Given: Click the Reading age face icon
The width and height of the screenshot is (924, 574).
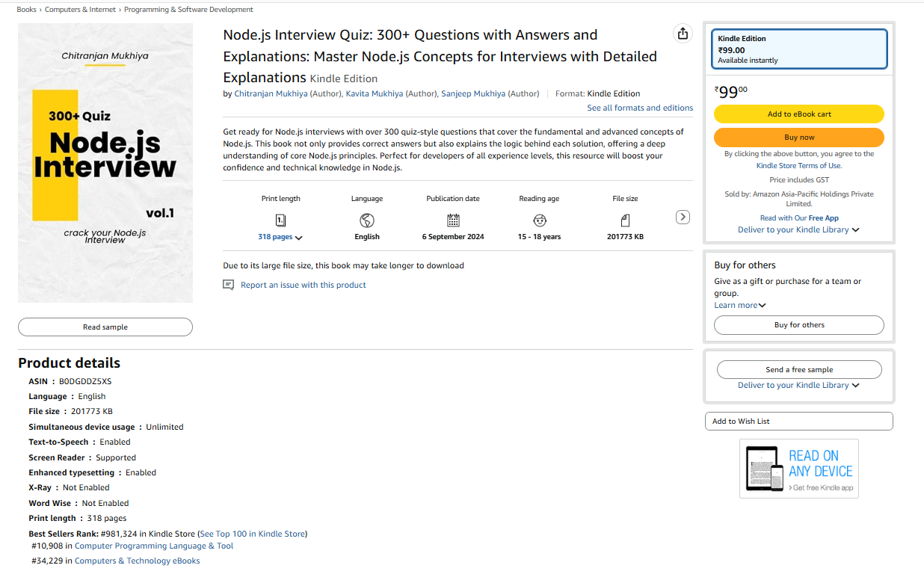Looking at the screenshot, I should coord(540,220).
